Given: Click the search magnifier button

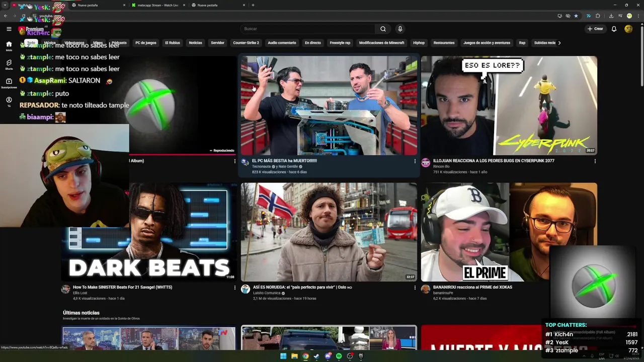Looking at the screenshot, I should pos(383,29).
